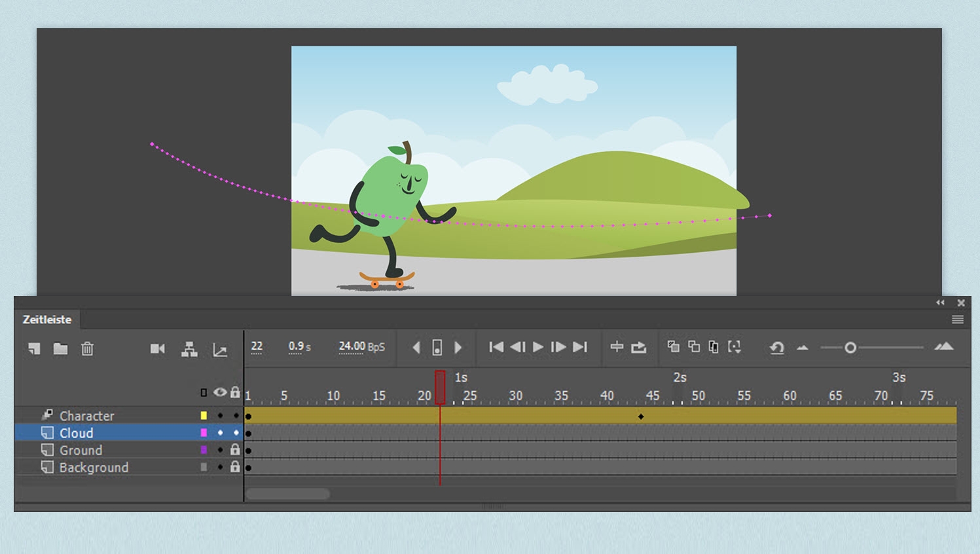Lock the Cloud layer

pyautogui.click(x=236, y=433)
